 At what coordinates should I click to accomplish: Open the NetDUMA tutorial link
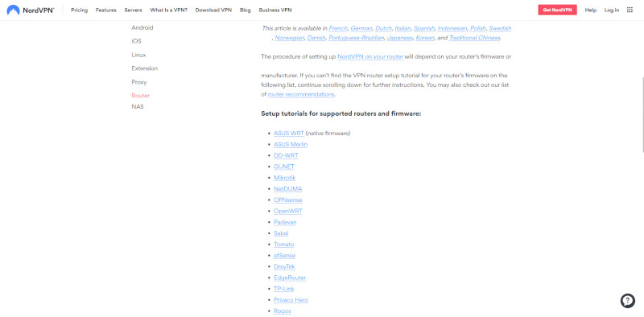click(x=288, y=189)
